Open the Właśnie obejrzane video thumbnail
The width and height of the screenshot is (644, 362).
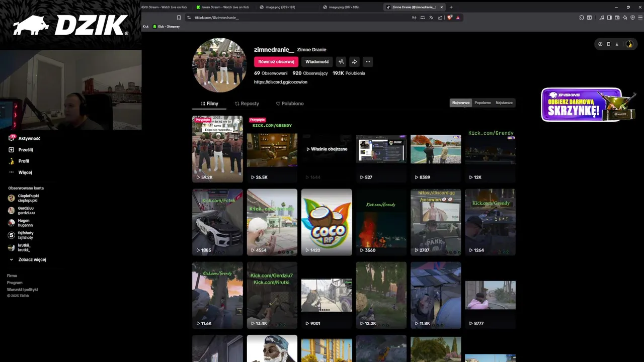[327, 149]
